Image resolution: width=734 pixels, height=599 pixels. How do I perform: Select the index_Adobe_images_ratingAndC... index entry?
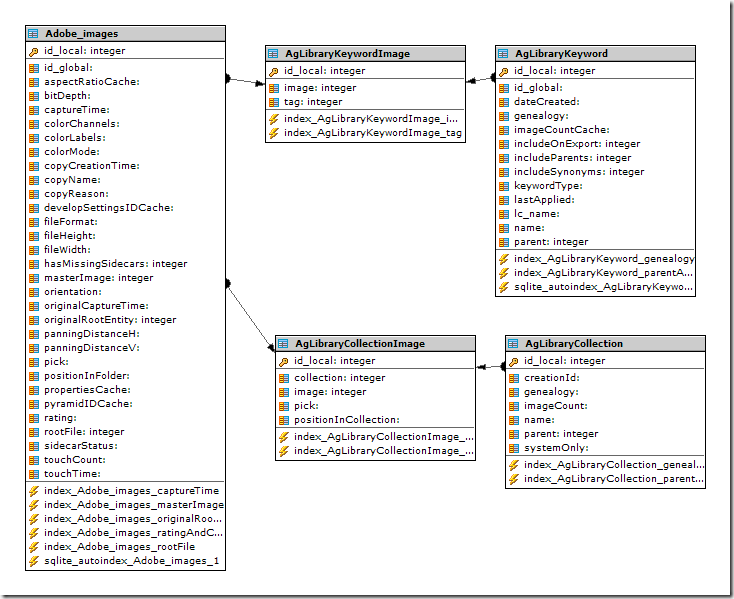(133, 533)
